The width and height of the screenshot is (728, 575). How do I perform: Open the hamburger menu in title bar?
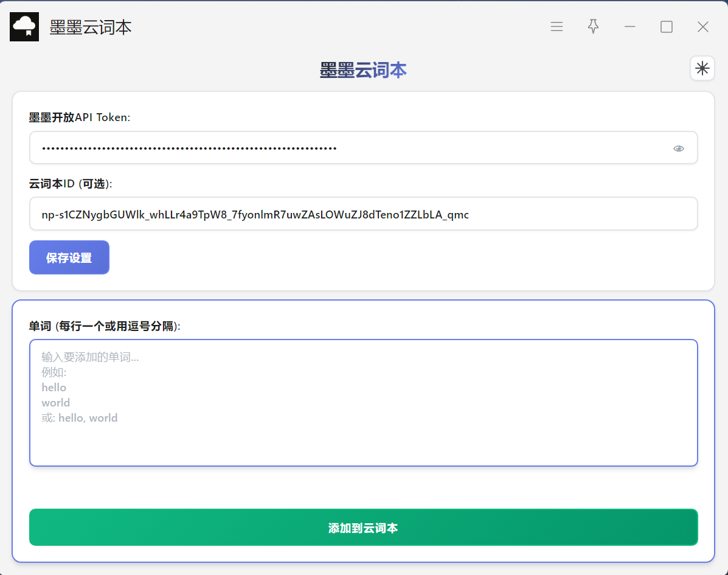click(x=556, y=27)
